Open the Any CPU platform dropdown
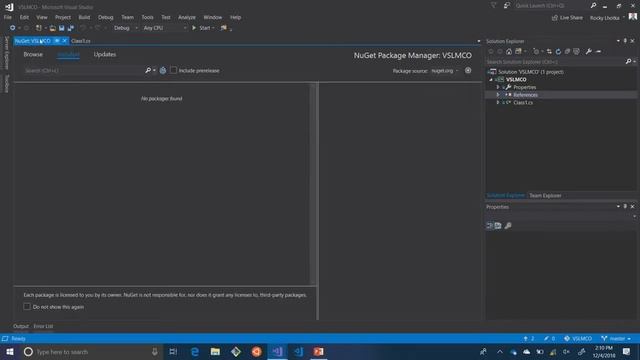This screenshot has height=360, width=640. point(165,28)
